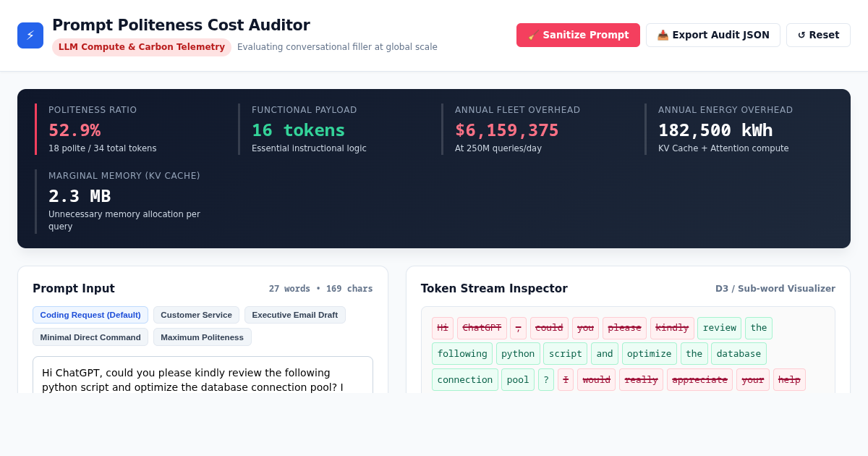This screenshot has height=456, width=868.
Task: Click the 'D3 / Sub-word Visualizer' label
Action: click(x=775, y=289)
